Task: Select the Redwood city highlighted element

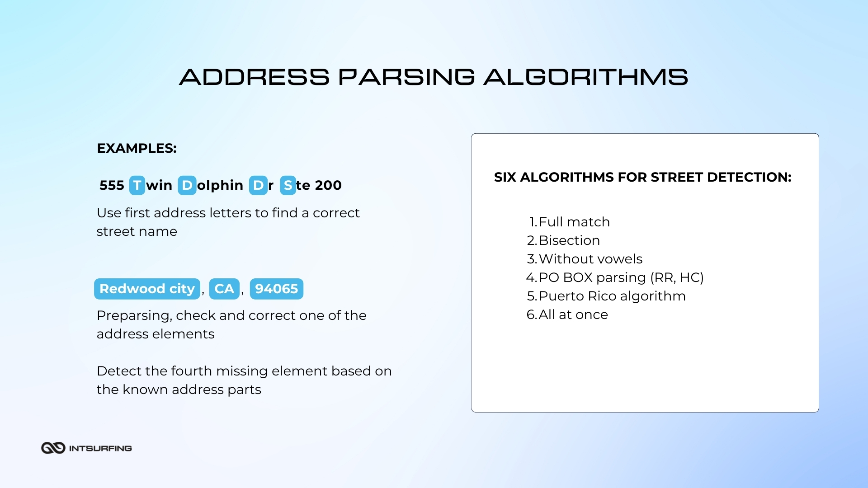Action: (148, 289)
